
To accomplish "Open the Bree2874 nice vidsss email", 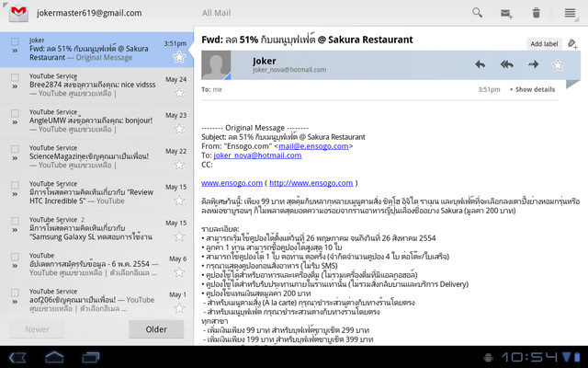I will (x=96, y=86).
